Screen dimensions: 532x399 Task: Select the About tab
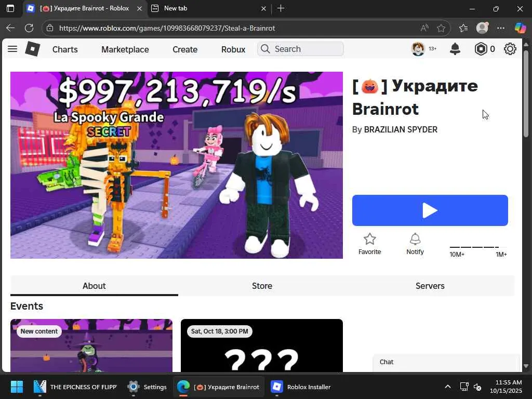94,286
